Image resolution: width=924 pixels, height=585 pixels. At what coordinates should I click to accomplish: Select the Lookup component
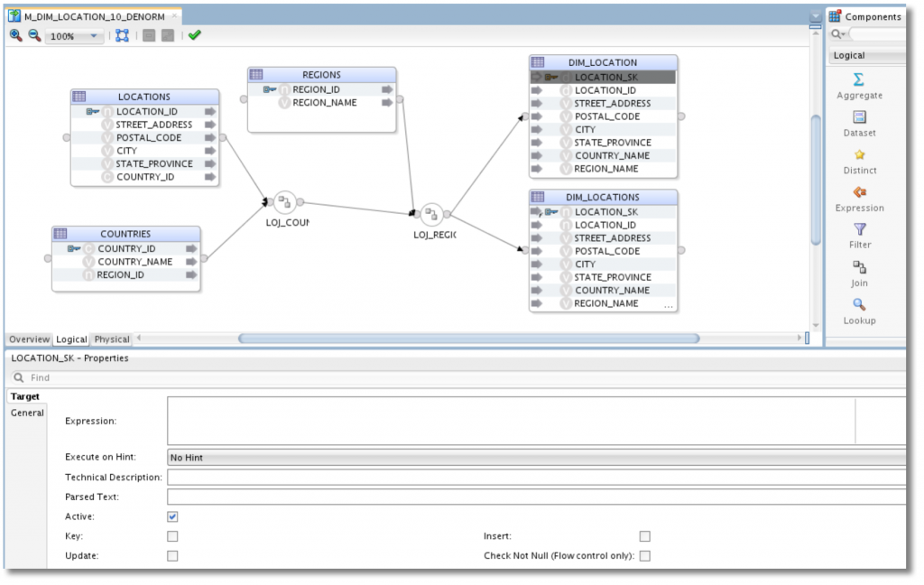[x=858, y=311]
